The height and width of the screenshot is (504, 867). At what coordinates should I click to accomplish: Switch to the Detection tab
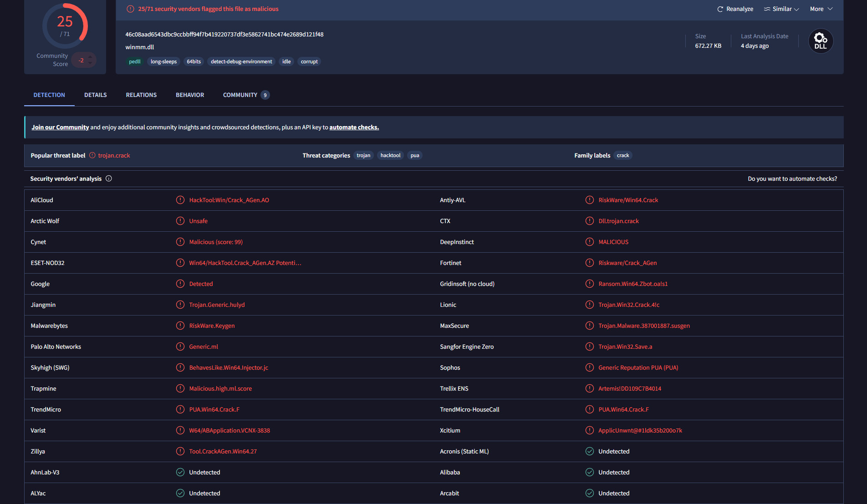click(49, 95)
